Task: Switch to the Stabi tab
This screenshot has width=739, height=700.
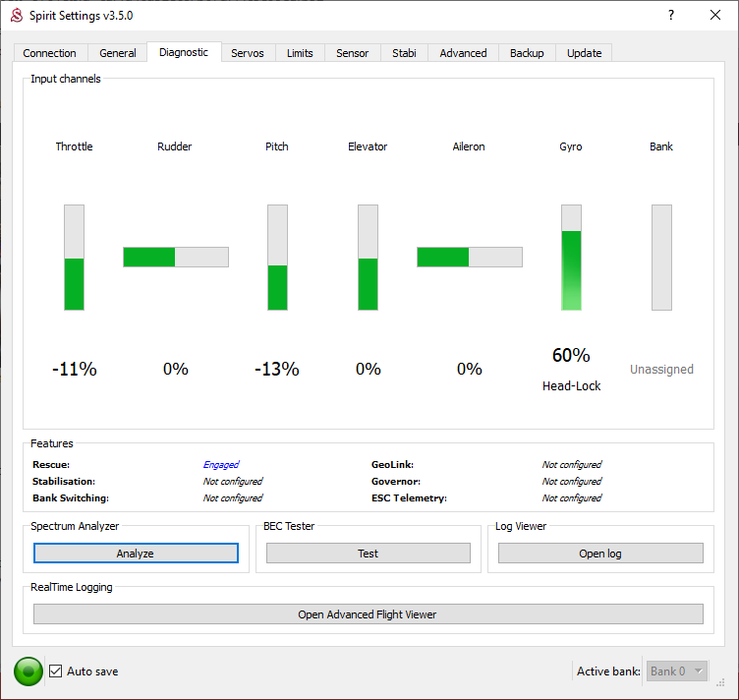Action: click(x=404, y=53)
